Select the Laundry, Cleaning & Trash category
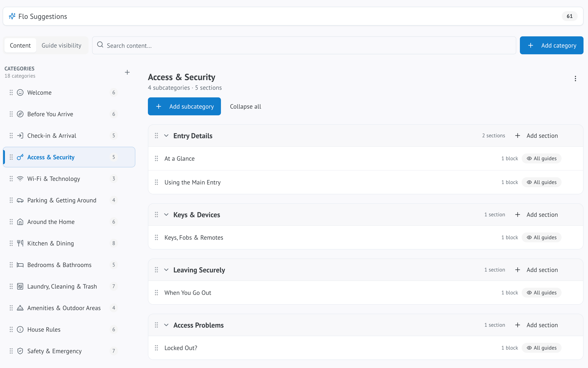This screenshot has height=368, width=588. pos(69,287)
